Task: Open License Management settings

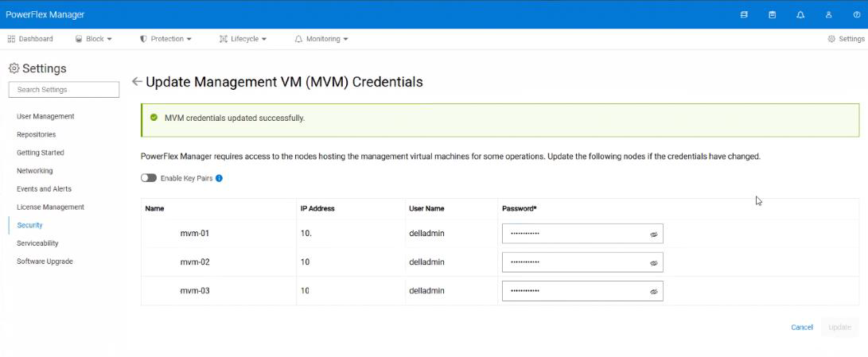Action: click(50, 207)
